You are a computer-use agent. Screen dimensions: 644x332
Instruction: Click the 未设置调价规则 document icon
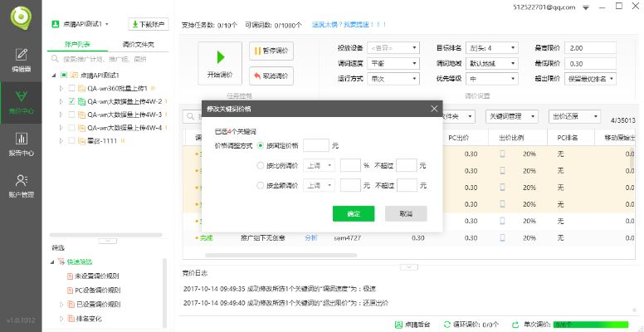pyautogui.click(x=70, y=276)
